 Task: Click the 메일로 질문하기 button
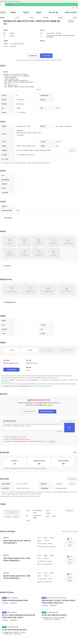coord(52,442)
